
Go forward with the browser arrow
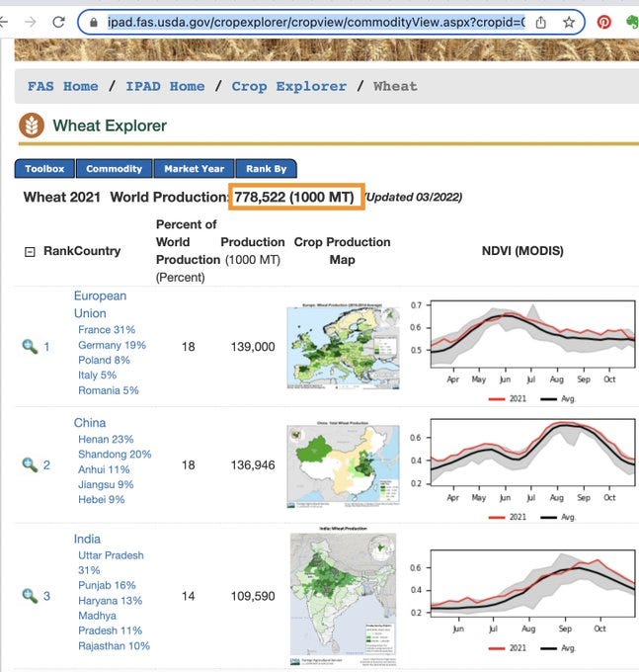point(31,22)
